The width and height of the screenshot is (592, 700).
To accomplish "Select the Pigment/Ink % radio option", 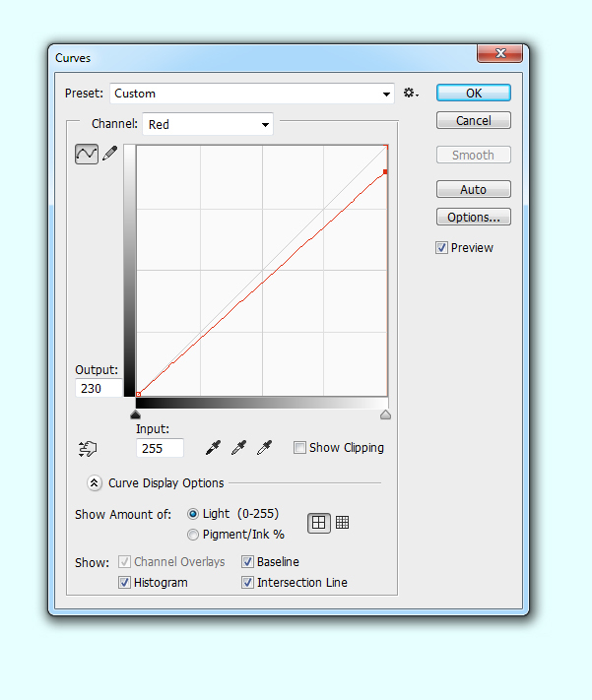I will [x=193, y=535].
